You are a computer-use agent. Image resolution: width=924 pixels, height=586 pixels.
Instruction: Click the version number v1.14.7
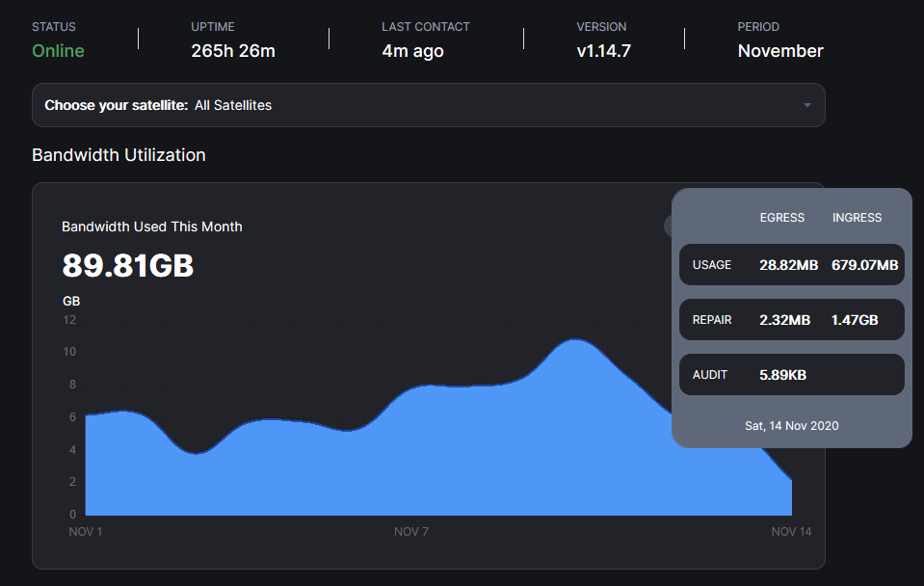[x=603, y=51]
